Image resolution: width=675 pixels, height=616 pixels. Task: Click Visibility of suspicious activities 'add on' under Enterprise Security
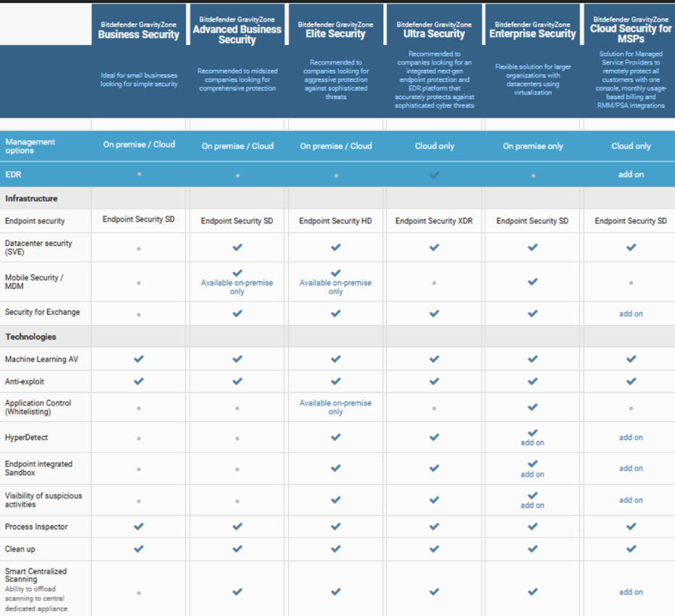pos(532,505)
